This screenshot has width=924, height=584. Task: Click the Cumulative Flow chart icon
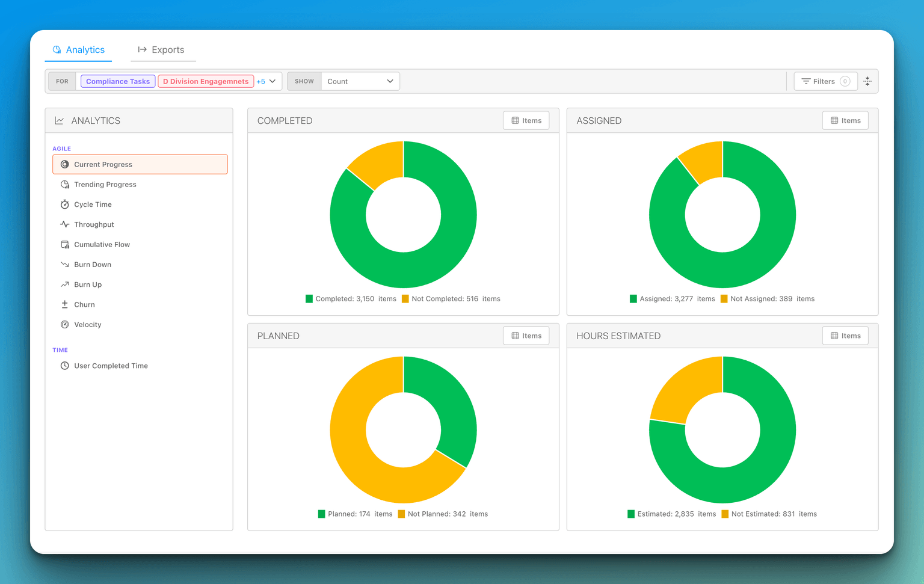point(64,245)
